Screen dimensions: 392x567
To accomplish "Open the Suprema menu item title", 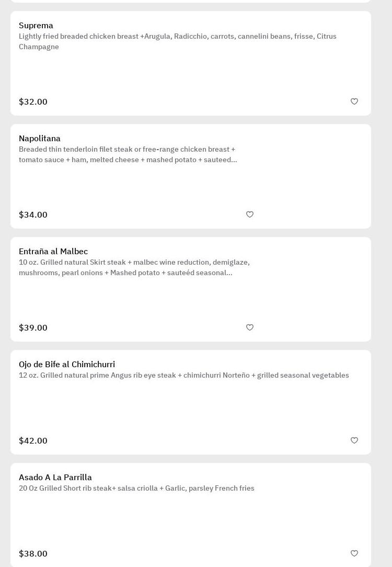I will click(36, 26).
